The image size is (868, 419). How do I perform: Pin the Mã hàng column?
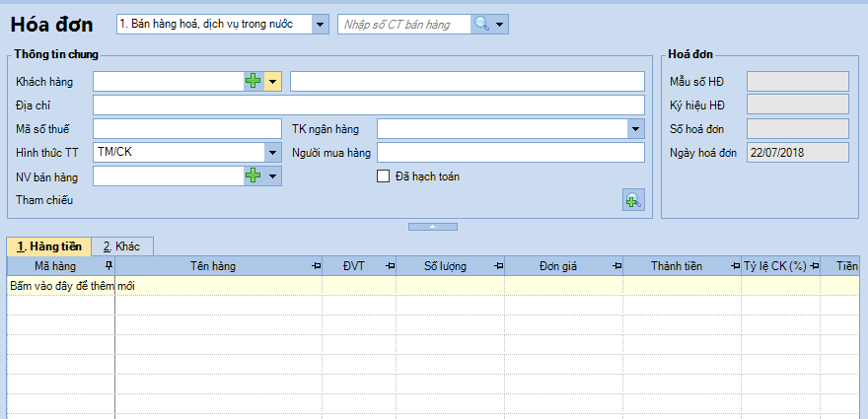tap(108, 266)
